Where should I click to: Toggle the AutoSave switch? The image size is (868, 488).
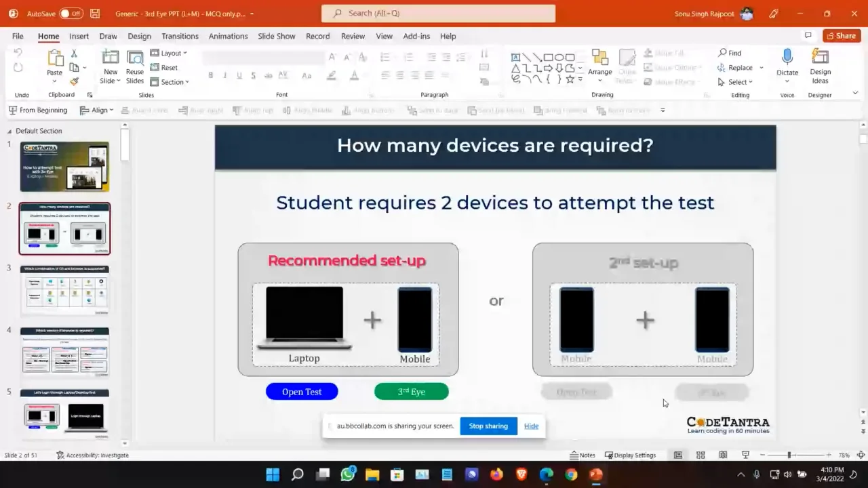click(x=71, y=14)
